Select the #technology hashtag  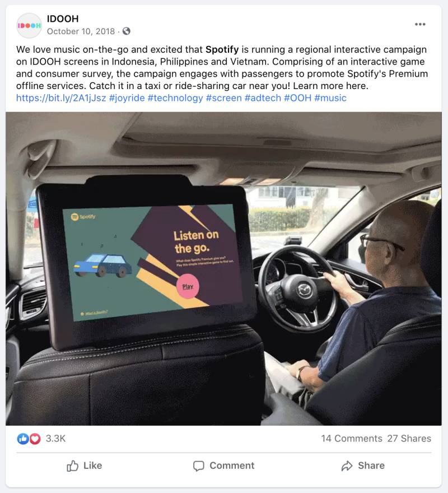(x=175, y=98)
